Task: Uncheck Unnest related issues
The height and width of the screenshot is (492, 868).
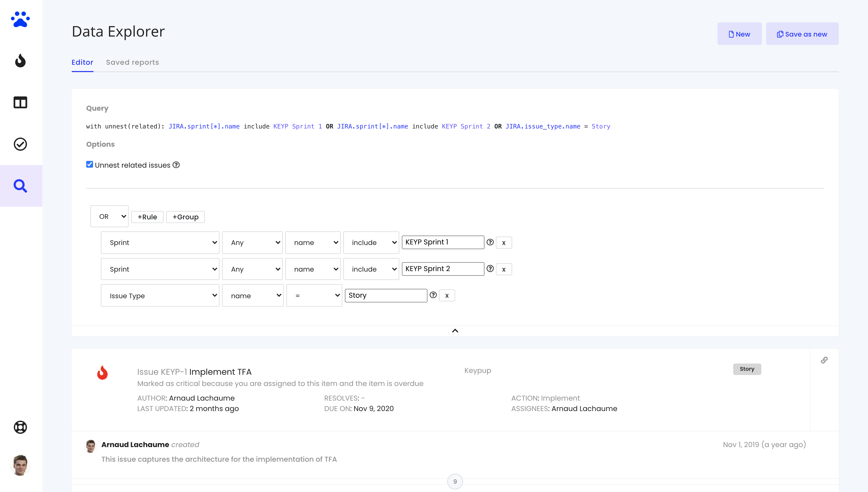Action: 89,164
